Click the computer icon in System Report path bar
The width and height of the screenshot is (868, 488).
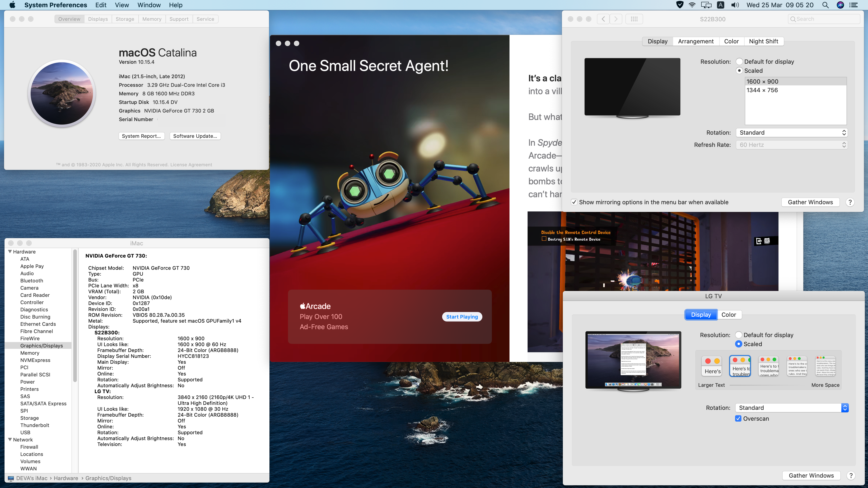click(11, 478)
